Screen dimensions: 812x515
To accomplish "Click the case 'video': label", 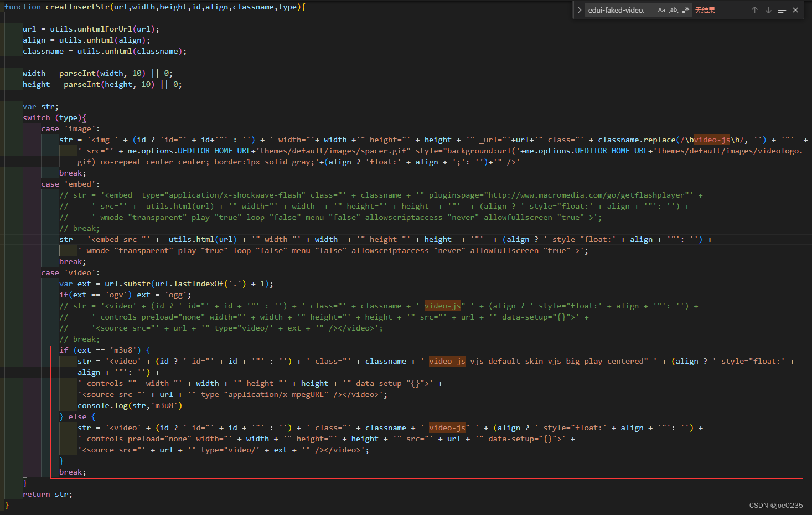I will (x=70, y=272).
